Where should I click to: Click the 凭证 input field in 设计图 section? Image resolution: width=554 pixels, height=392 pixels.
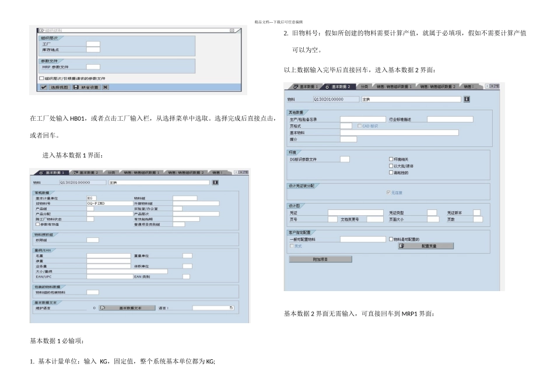pos(356,213)
